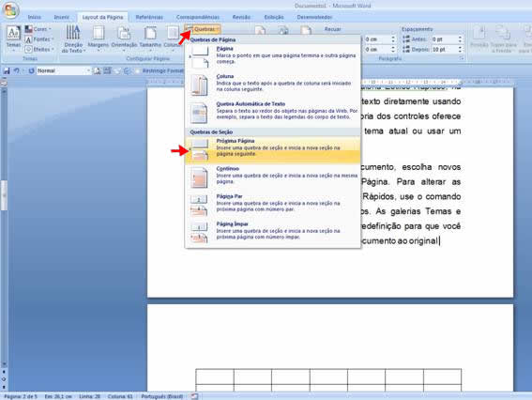Click the Next Page browse arrow

4,387
